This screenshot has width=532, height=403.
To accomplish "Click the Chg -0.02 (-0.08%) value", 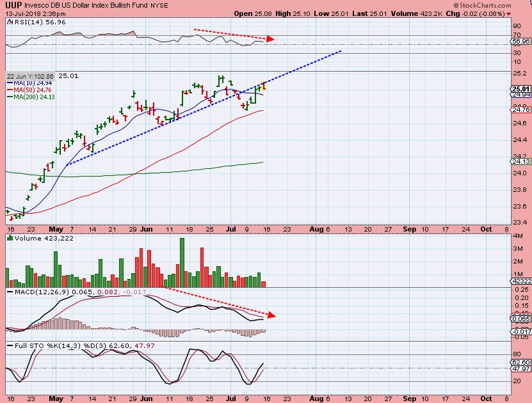I will pos(475,13).
